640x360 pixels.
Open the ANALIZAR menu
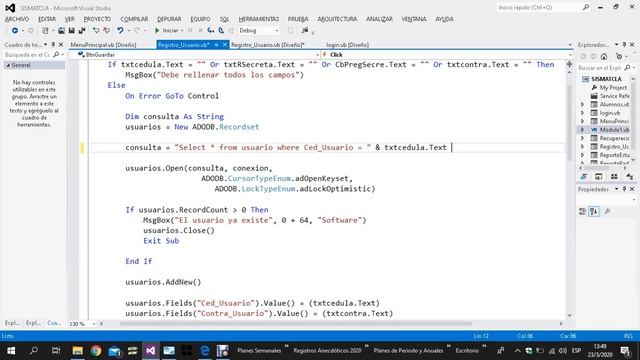[379, 19]
